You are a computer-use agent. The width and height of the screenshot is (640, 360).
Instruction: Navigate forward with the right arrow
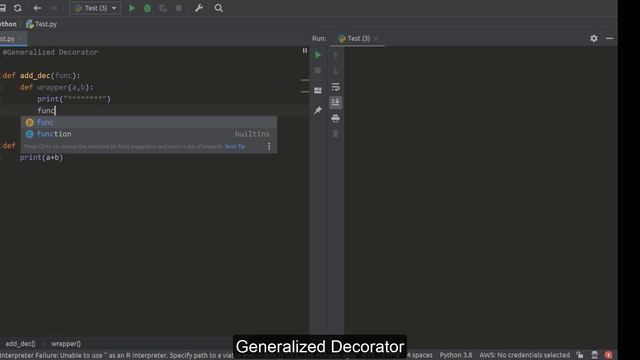pyautogui.click(x=53, y=8)
